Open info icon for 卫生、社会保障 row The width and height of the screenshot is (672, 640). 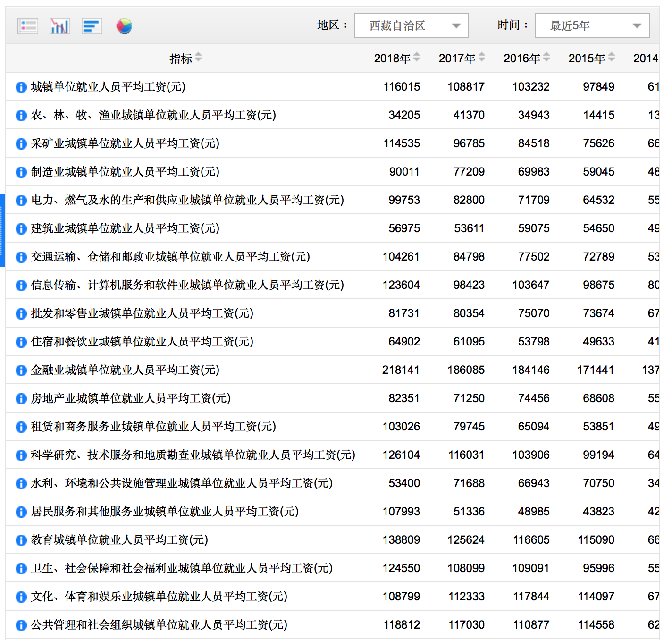[x=21, y=568]
